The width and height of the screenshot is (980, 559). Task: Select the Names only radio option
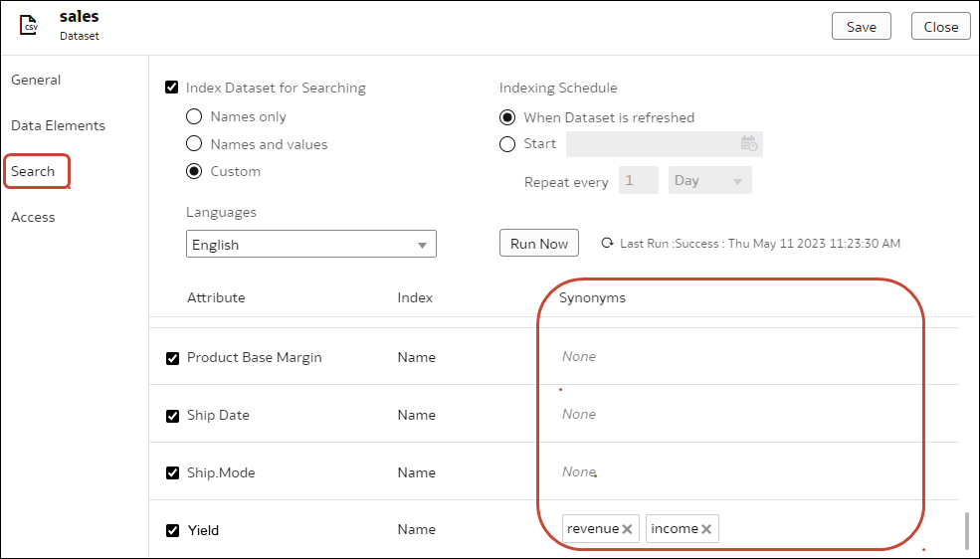(x=194, y=116)
